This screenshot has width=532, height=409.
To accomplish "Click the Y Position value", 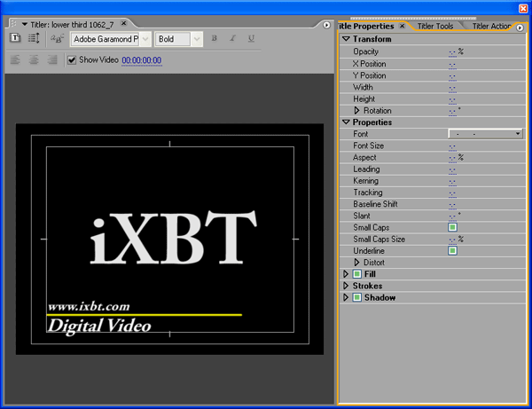I will (x=452, y=76).
